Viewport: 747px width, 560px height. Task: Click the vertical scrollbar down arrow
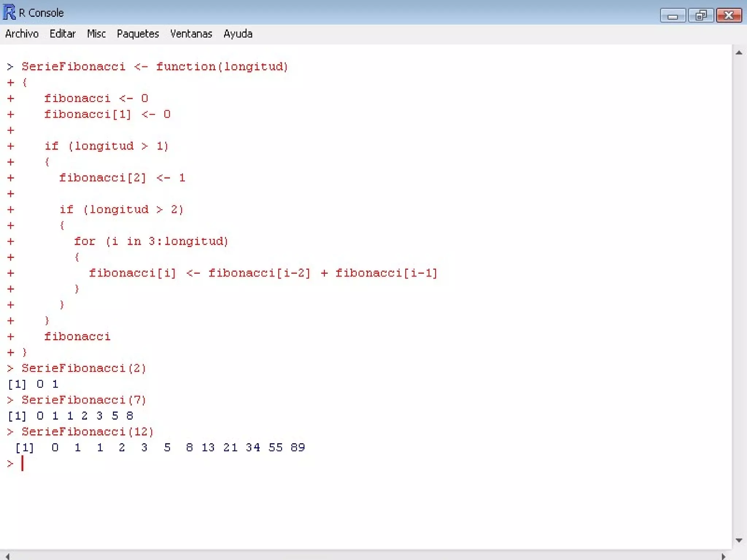[x=739, y=540]
